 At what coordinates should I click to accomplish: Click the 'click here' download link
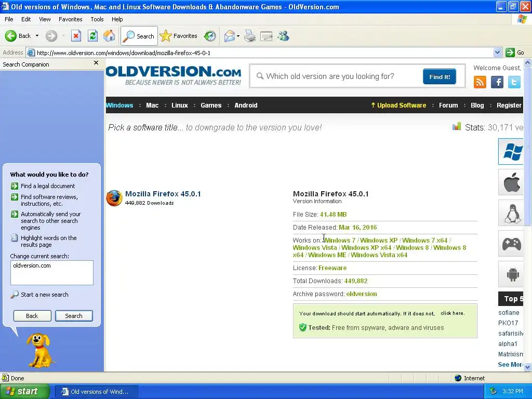pyautogui.click(x=453, y=313)
